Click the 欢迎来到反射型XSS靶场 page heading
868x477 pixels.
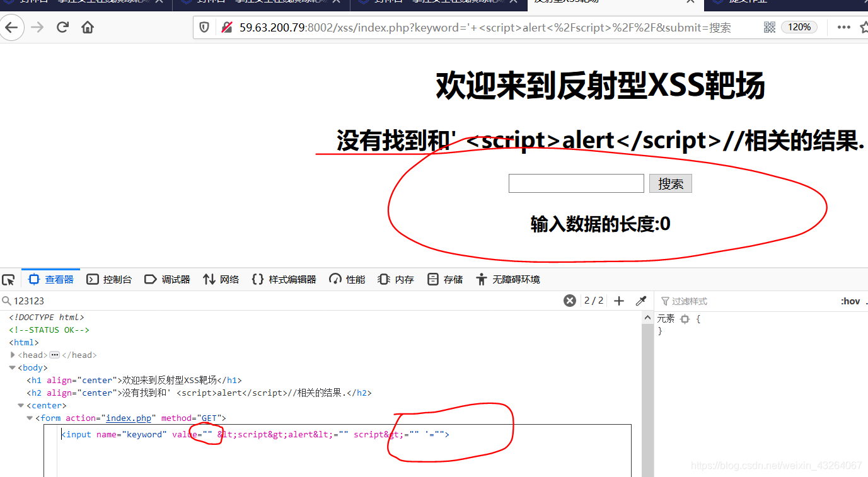(x=600, y=85)
